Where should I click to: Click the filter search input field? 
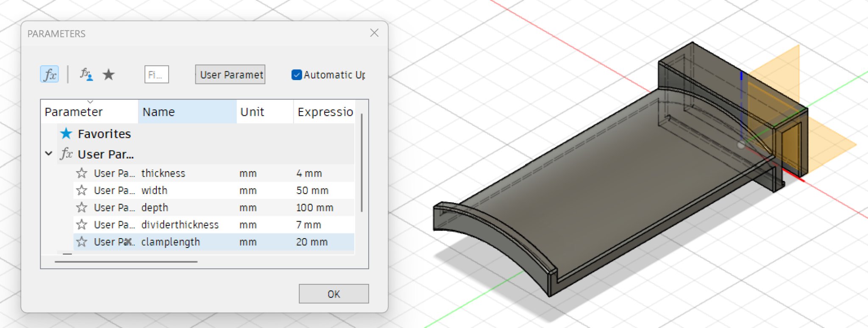pos(156,75)
